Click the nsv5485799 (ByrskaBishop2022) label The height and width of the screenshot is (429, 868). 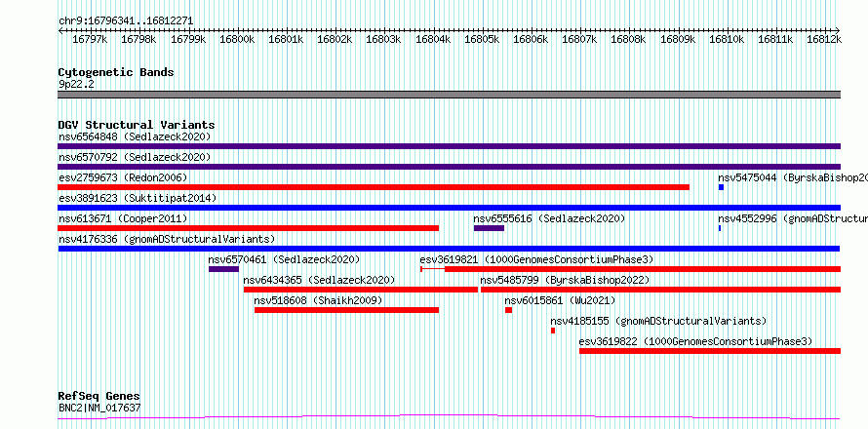click(x=565, y=280)
